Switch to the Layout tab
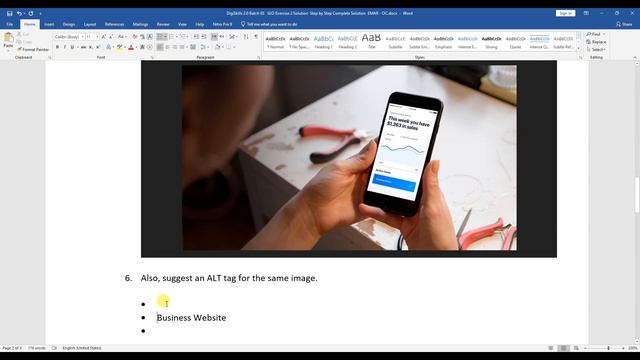This screenshot has height=360, width=640. [90, 24]
